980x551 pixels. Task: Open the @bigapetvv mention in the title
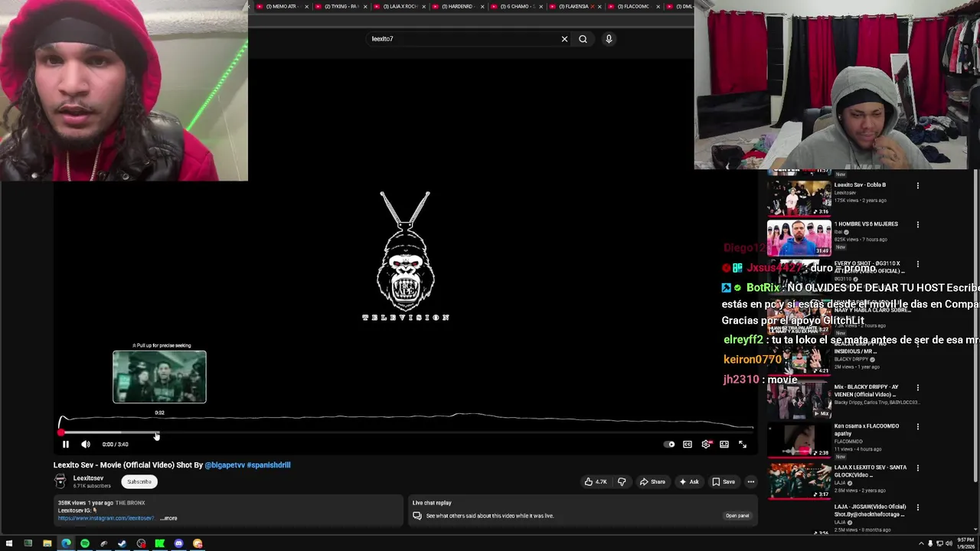224,465
